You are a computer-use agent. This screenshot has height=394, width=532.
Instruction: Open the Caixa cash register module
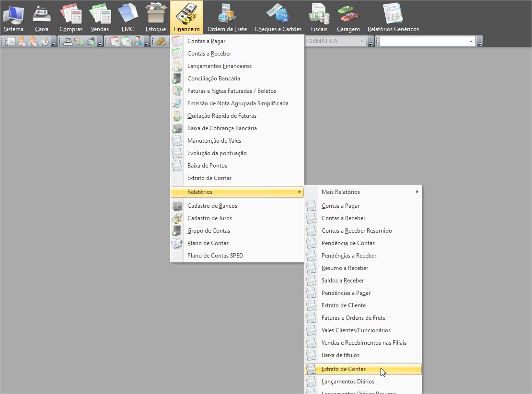point(41,17)
